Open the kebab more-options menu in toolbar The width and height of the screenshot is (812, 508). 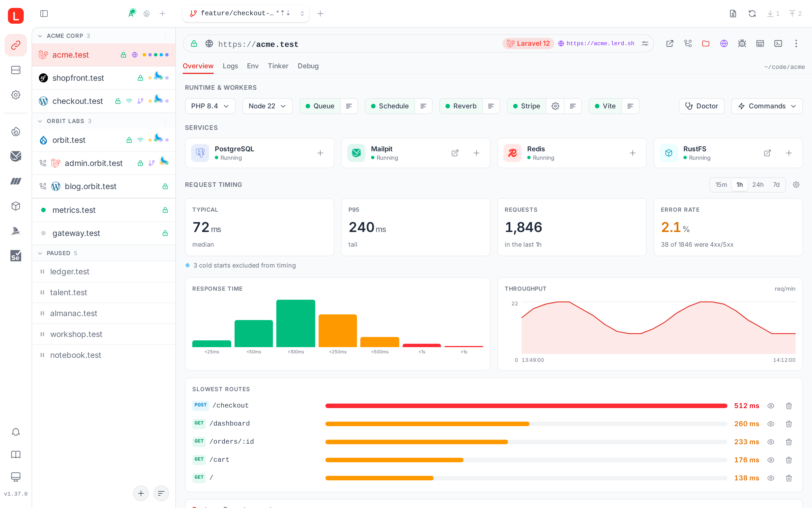796,43
